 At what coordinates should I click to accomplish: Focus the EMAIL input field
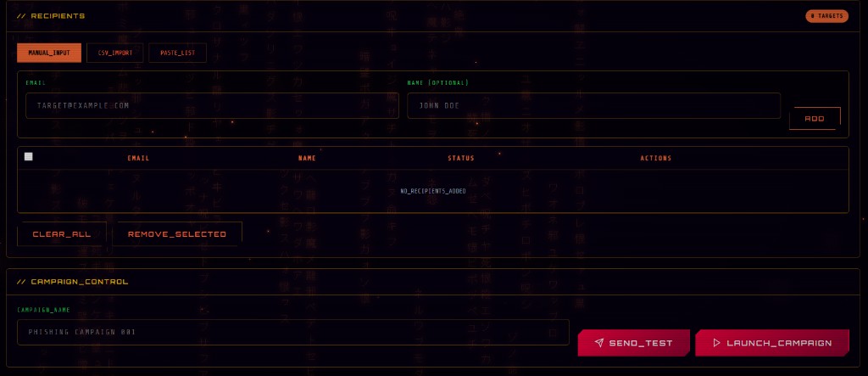coord(208,106)
